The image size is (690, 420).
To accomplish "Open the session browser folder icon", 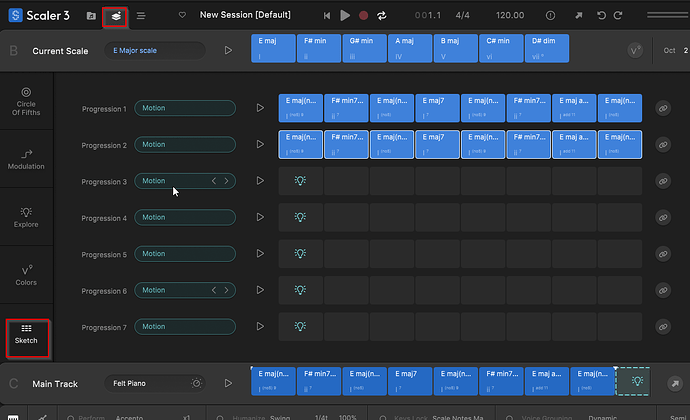I will 91,16.
